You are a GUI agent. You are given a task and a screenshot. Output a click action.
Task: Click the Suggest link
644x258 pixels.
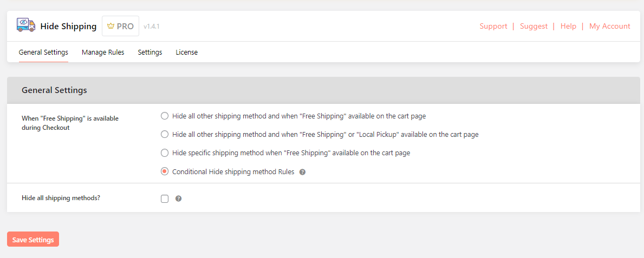(x=534, y=26)
